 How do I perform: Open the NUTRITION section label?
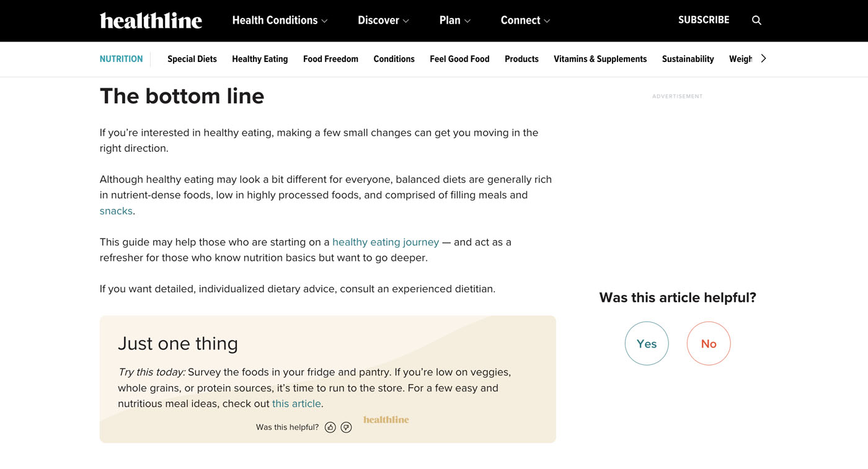pos(121,59)
